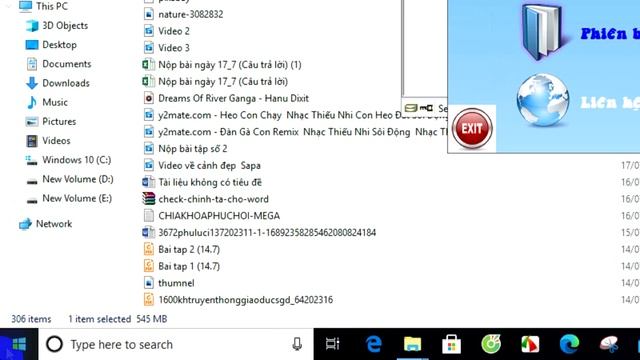Viewport: 640px width, 360px height.
Task: Open the red-green app icon on taskbar
Action: tap(530, 344)
